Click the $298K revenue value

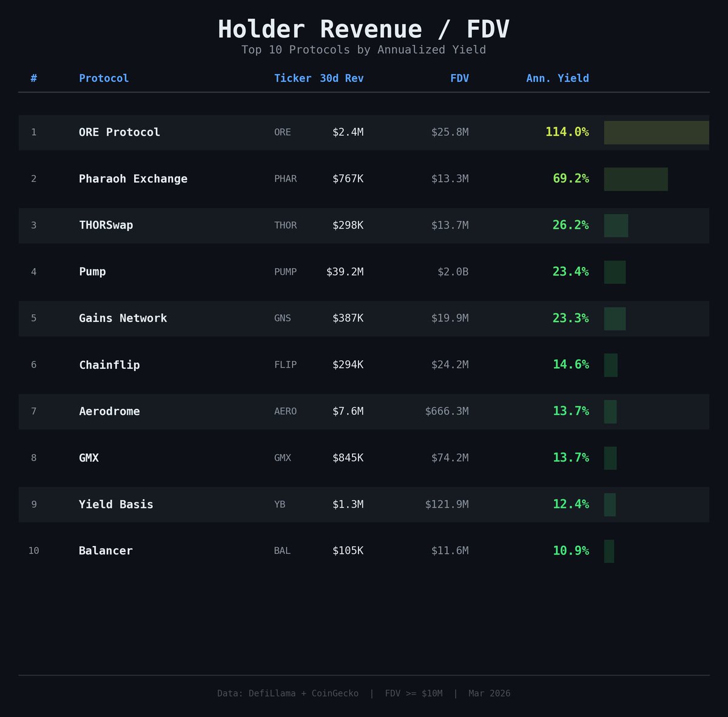[348, 225]
